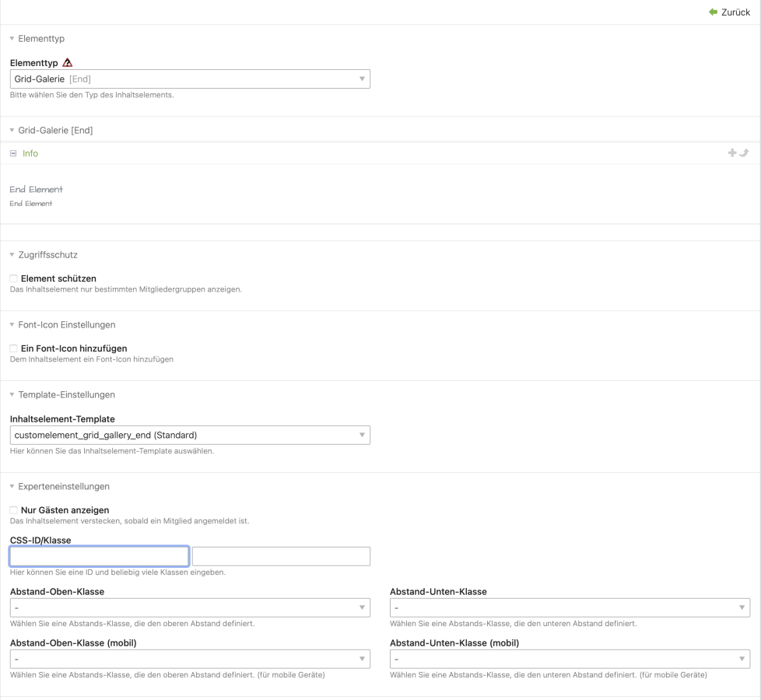
Task: Open the Abstand-Unten-Klasse dropdown
Action: click(570, 607)
